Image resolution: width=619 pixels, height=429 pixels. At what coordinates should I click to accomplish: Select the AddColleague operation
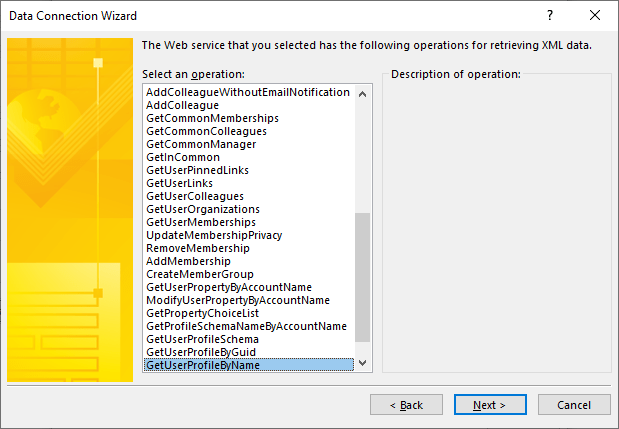pyautogui.click(x=182, y=105)
